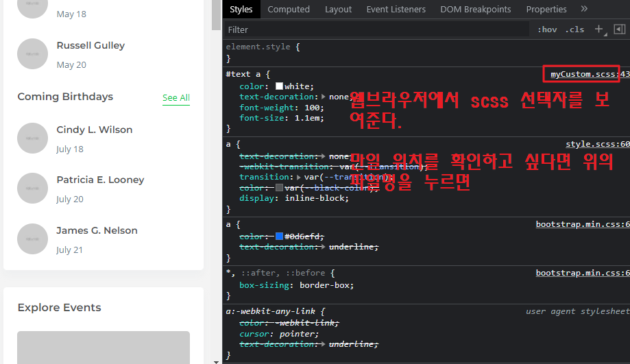630x364 pixels.
Task: Expand struck-through text-decoration in style.scss rule
Action: click(x=324, y=156)
